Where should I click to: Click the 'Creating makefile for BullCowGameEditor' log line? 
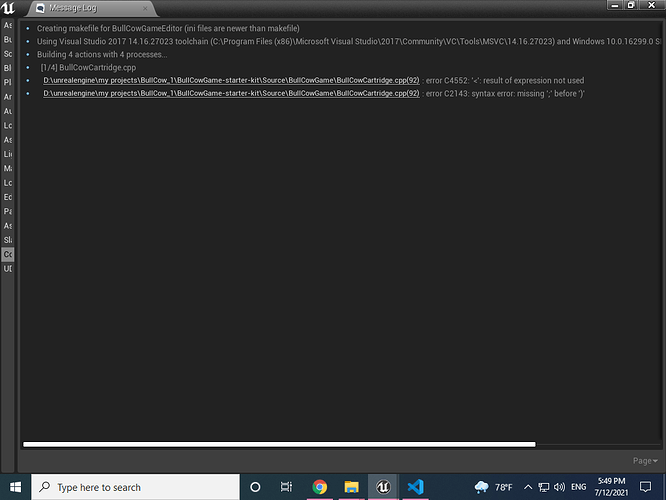coord(168,28)
